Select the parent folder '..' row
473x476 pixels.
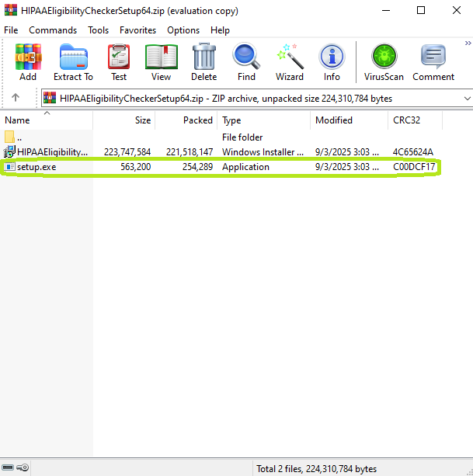221,137
